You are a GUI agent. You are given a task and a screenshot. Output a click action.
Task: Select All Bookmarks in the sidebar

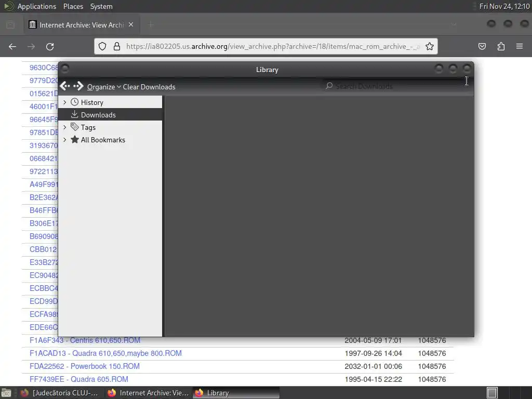click(103, 140)
